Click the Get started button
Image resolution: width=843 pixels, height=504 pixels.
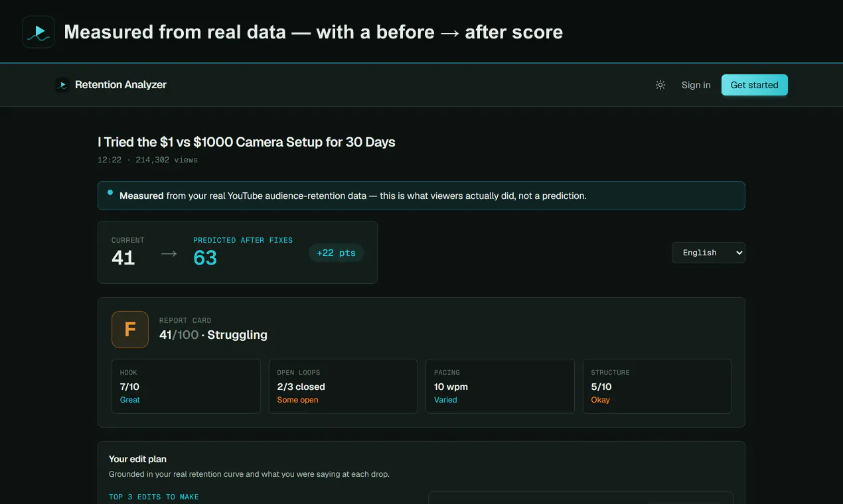(755, 85)
